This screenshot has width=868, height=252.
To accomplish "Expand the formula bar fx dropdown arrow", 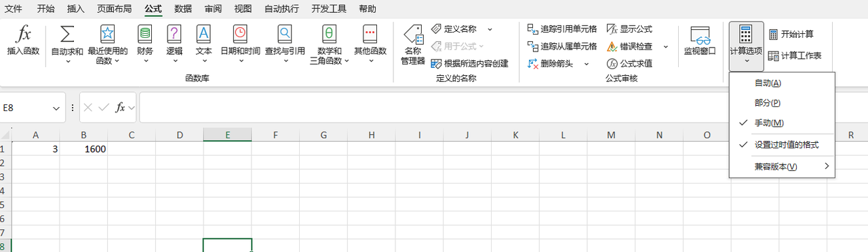I will click(x=132, y=108).
